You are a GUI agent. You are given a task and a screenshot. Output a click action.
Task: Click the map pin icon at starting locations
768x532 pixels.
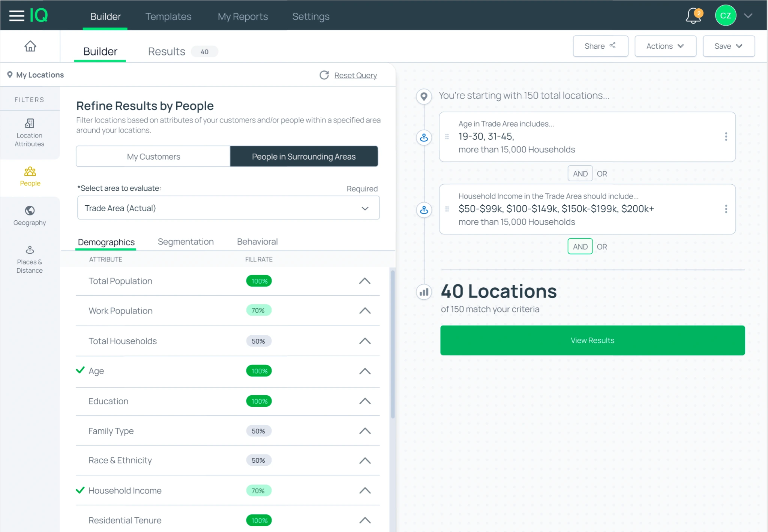pos(424,97)
